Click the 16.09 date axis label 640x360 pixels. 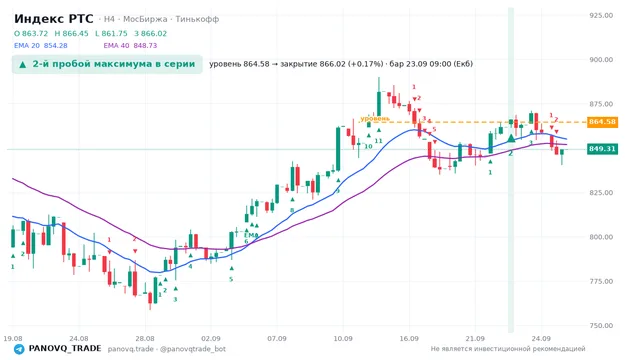409,339
